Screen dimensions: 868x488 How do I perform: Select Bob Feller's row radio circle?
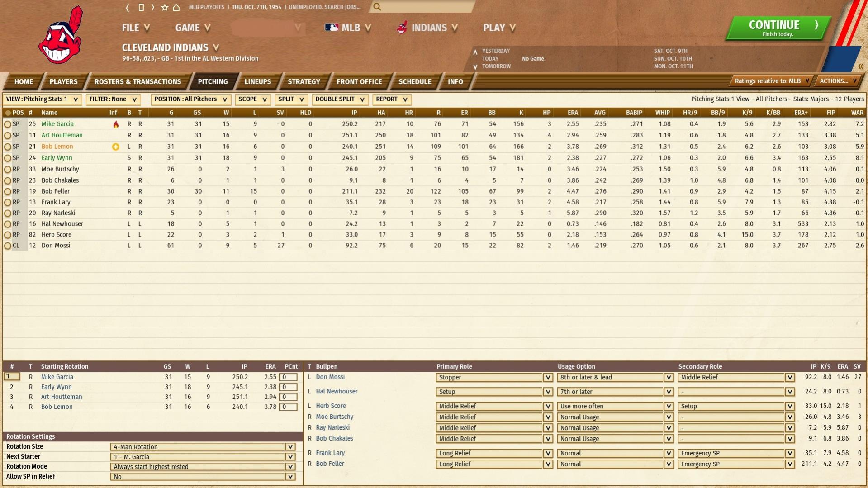[8, 191]
